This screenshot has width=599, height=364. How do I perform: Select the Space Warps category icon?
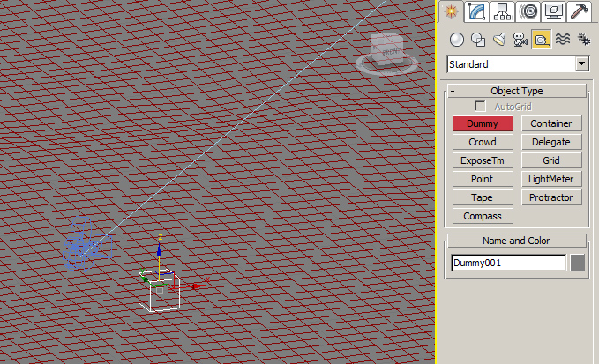pos(563,40)
